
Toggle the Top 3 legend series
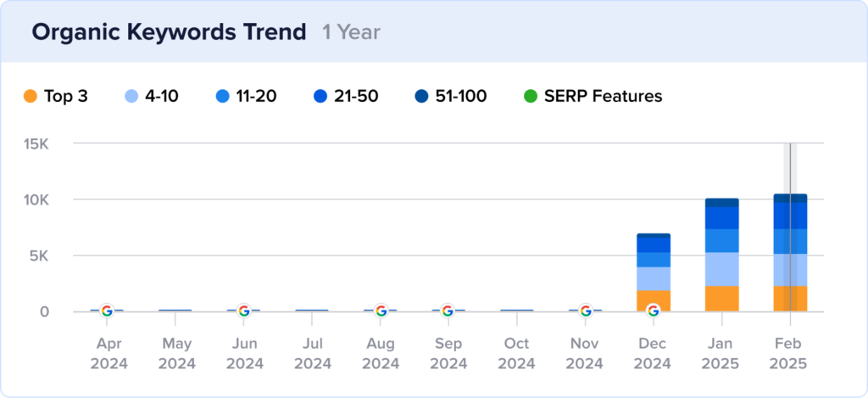coord(55,97)
